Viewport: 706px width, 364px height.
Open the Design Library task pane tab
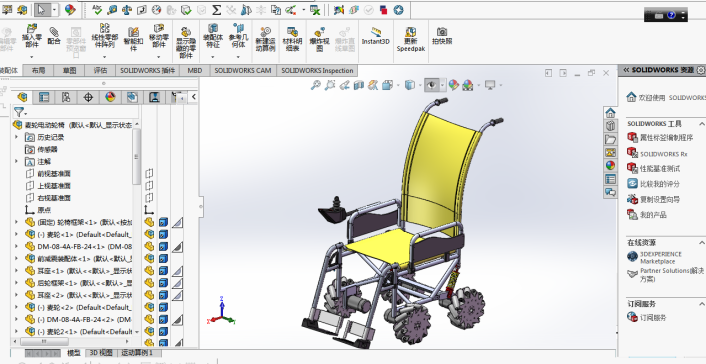(610, 126)
